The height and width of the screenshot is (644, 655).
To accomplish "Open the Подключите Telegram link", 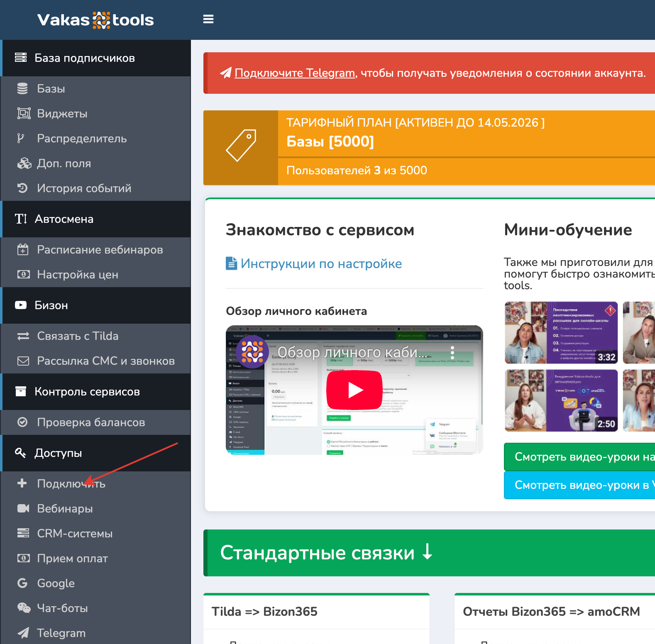I will pos(295,73).
